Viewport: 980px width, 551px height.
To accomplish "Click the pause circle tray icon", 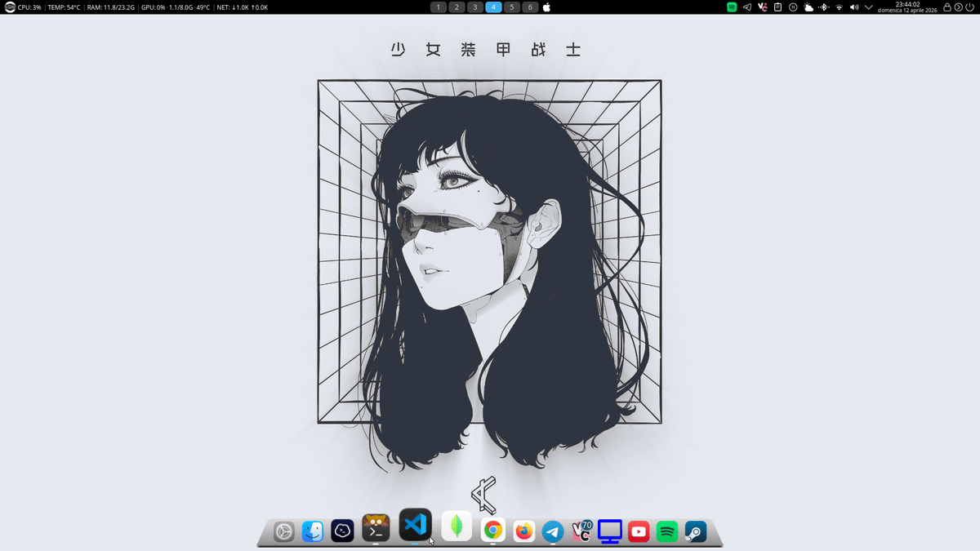I will point(793,7).
